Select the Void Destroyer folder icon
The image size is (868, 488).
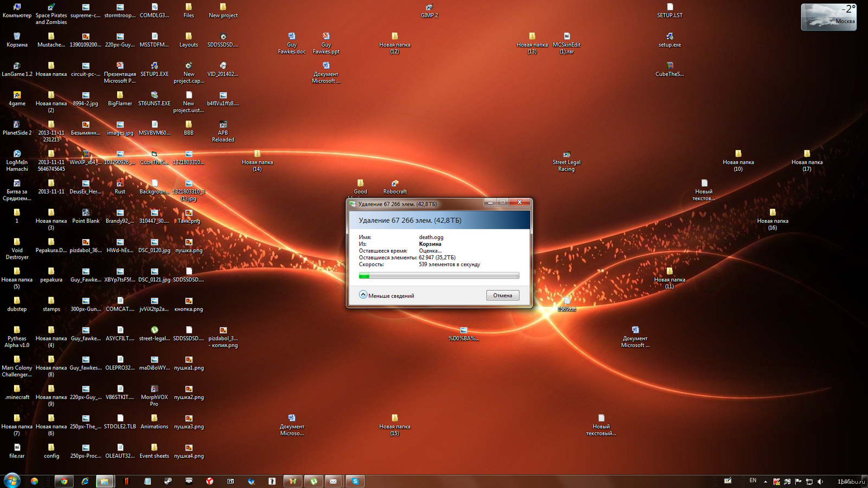click(17, 249)
